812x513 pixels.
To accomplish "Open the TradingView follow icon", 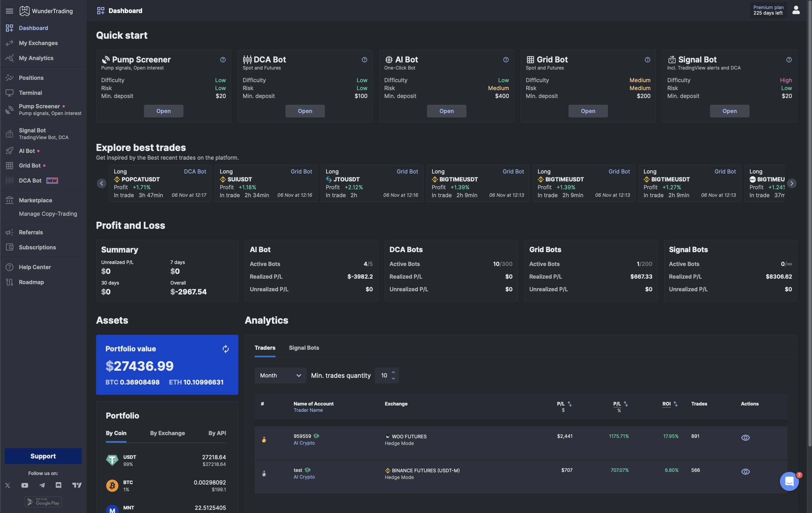I will tap(77, 485).
